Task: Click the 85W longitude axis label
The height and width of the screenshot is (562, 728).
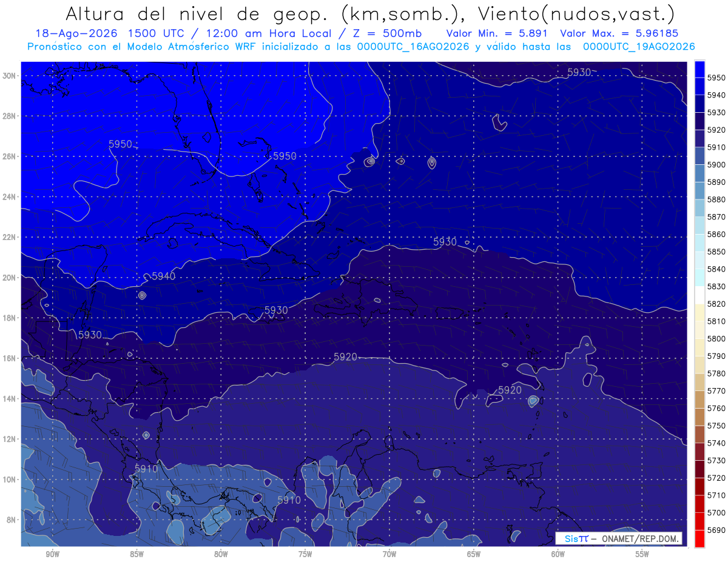Action: pos(136,554)
